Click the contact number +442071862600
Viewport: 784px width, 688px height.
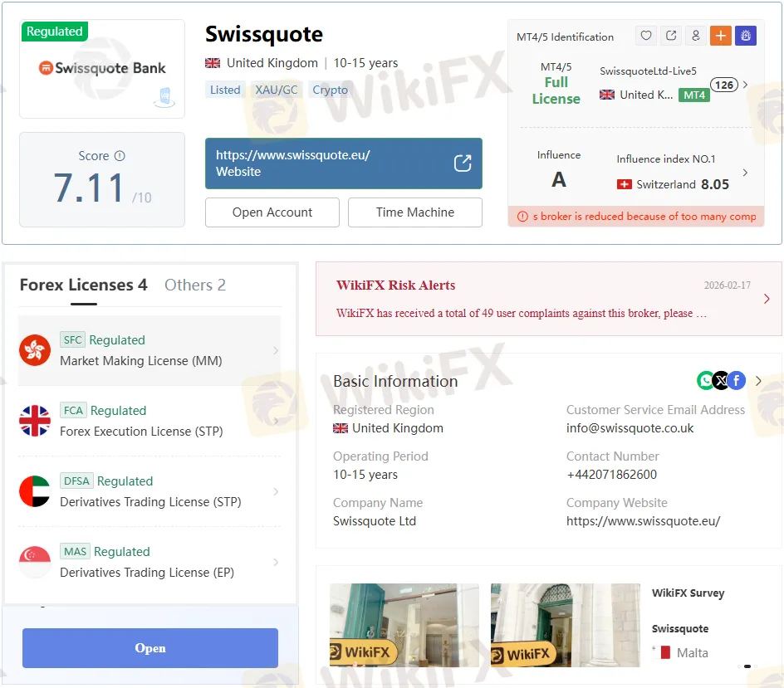click(x=611, y=475)
